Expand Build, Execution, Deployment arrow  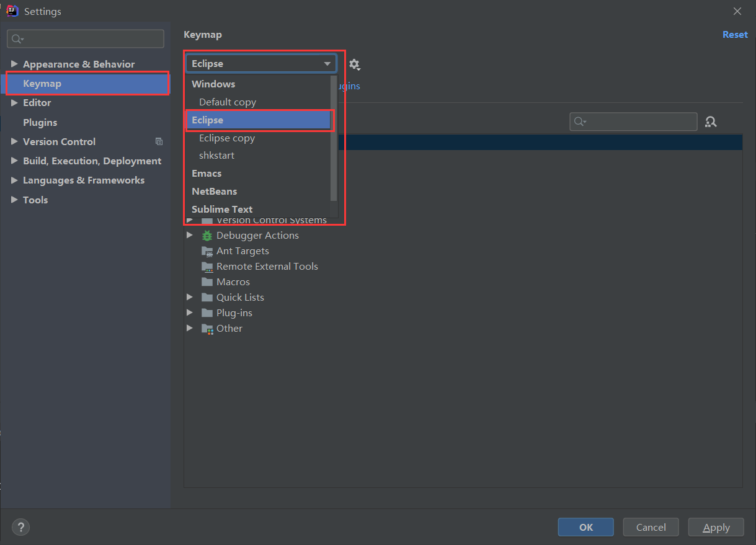click(14, 161)
